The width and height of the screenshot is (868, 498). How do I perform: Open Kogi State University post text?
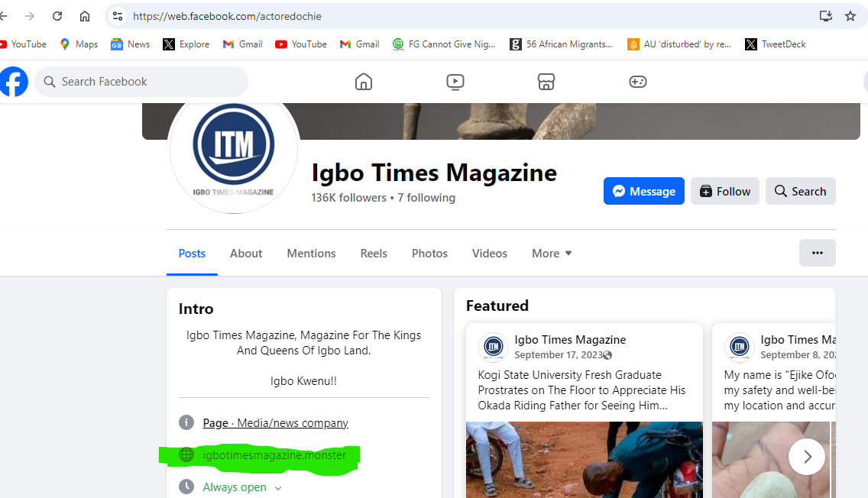[x=581, y=390]
